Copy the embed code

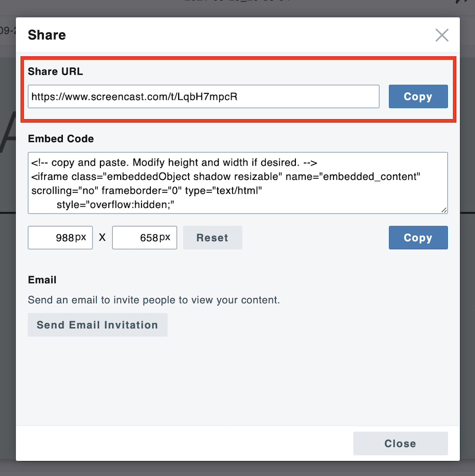coord(418,238)
